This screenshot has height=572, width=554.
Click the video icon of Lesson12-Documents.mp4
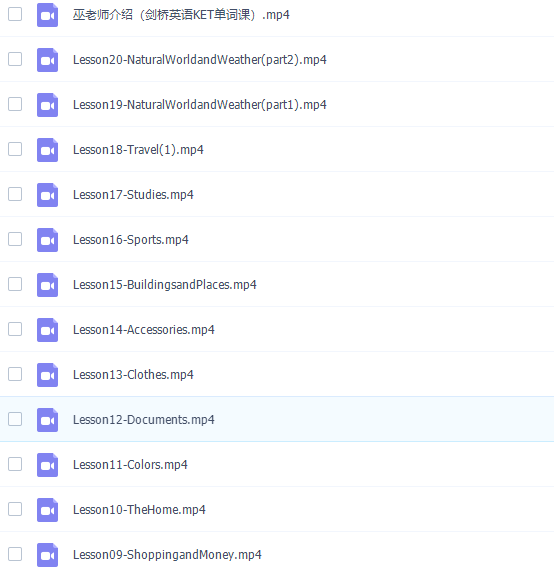click(47, 420)
